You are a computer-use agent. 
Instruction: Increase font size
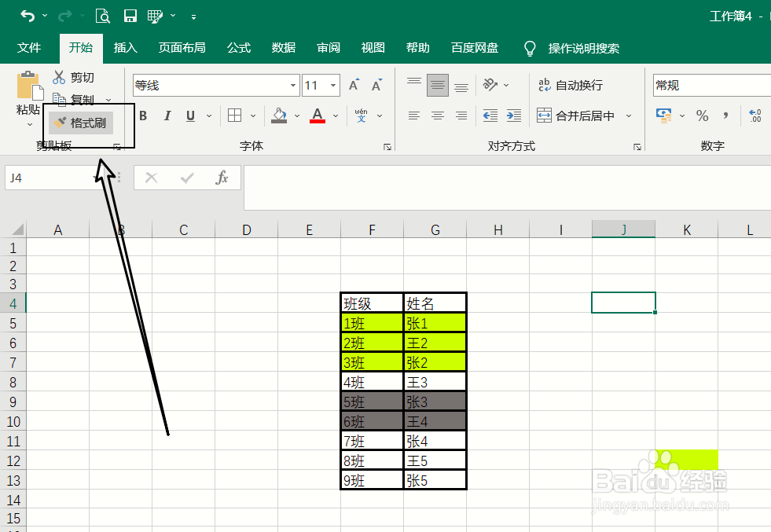coord(354,85)
